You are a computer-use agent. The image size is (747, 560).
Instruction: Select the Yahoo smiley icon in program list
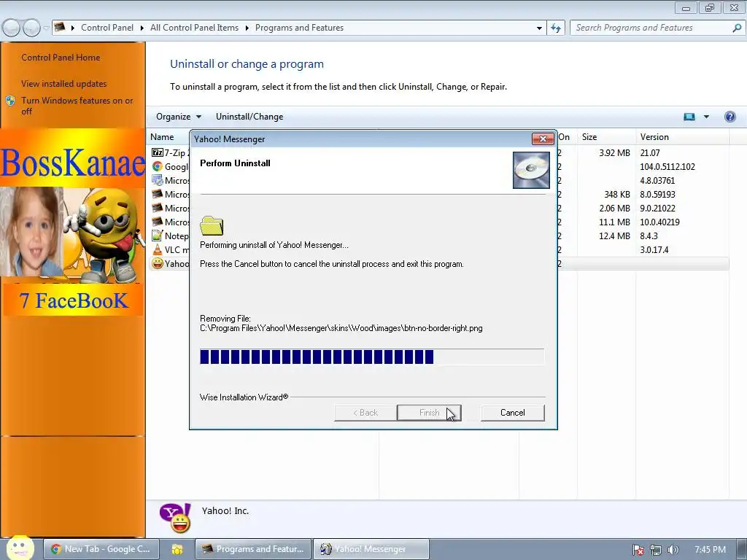158,263
